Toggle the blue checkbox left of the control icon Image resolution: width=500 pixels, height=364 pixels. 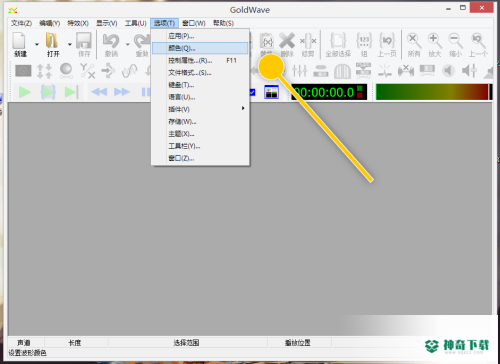[x=252, y=92]
